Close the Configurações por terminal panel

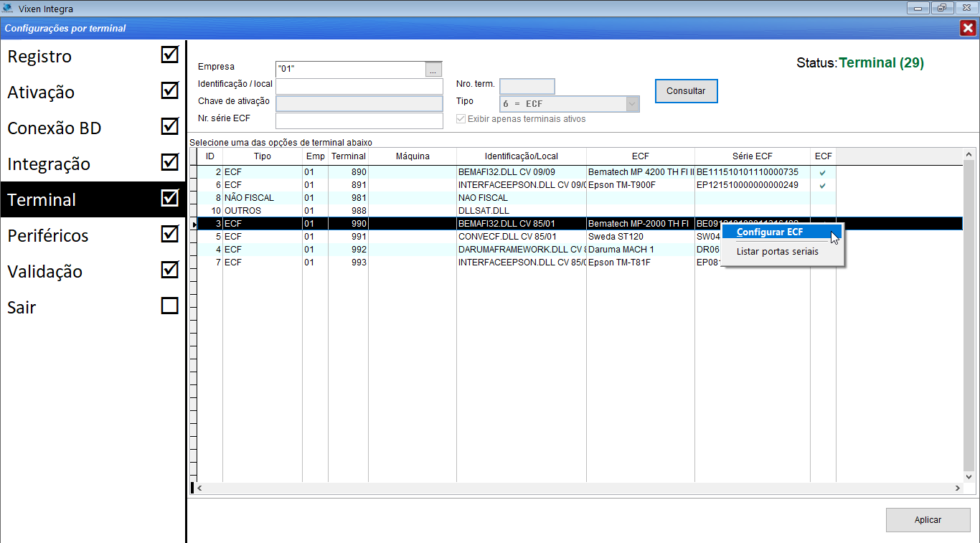pyautogui.click(x=968, y=28)
